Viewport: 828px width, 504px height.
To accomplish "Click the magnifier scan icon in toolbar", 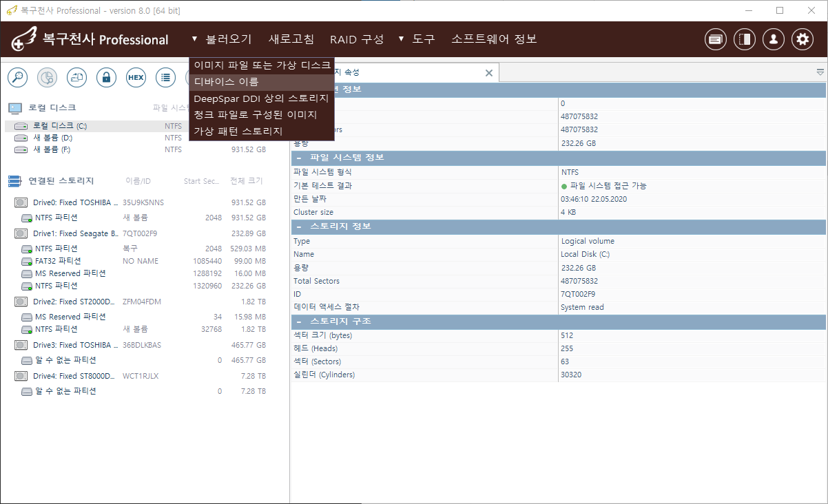I will click(x=17, y=77).
